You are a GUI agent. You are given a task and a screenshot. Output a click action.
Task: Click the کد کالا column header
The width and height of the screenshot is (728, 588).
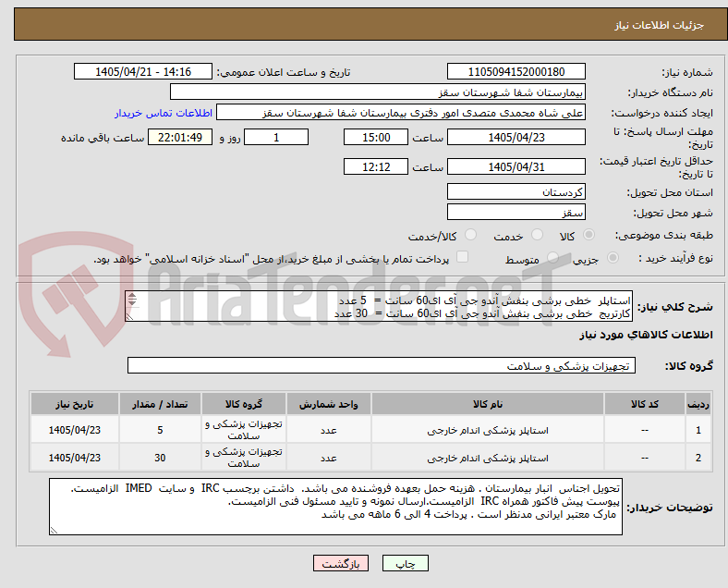point(645,404)
